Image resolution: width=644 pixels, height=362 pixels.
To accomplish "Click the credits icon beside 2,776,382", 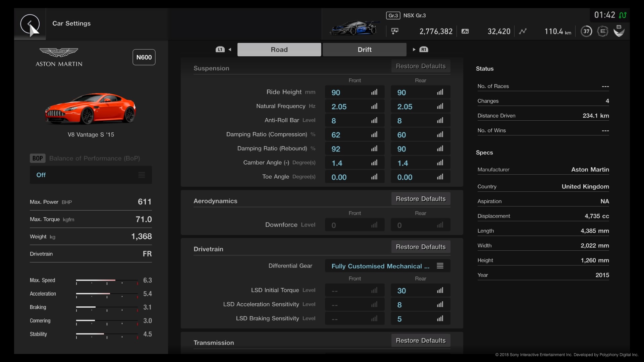I will pyautogui.click(x=395, y=31).
